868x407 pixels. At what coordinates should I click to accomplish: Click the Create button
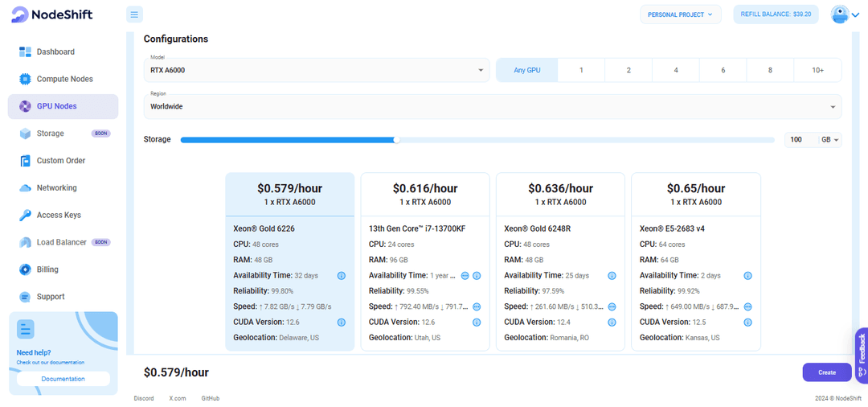click(x=827, y=372)
